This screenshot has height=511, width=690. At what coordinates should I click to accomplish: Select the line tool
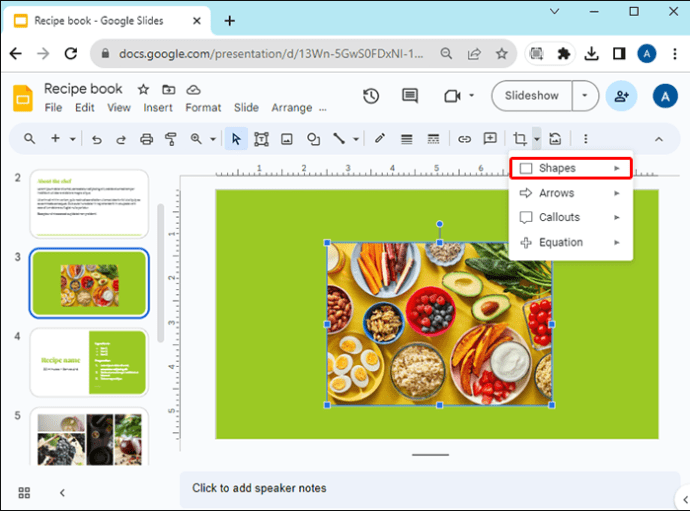[x=339, y=139]
